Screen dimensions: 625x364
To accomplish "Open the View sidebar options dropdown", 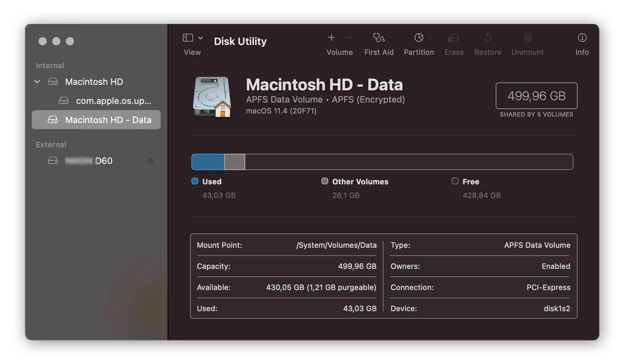I will click(x=201, y=38).
